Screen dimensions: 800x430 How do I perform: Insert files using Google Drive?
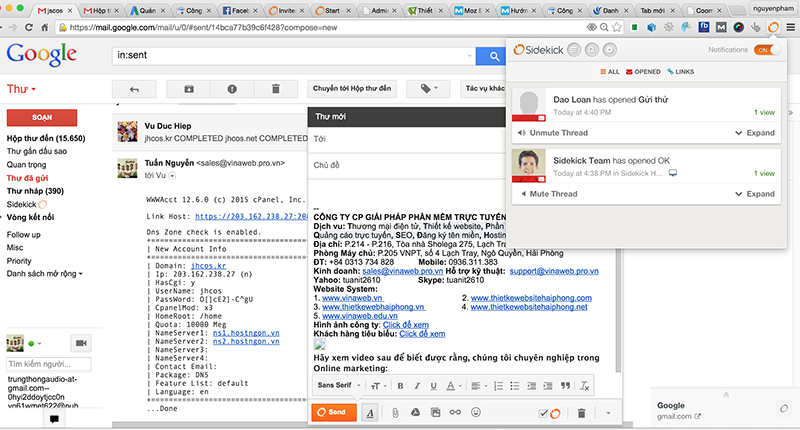coord(415,412)
